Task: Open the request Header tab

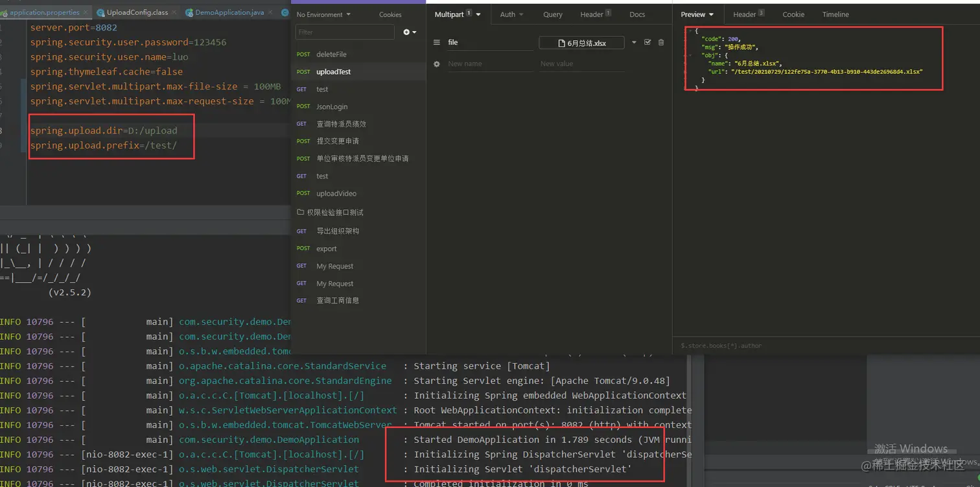Action: tap(596, 14)
